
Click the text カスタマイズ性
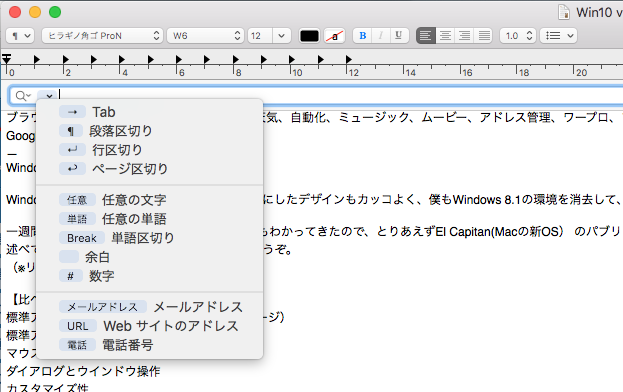coord(47,388)
